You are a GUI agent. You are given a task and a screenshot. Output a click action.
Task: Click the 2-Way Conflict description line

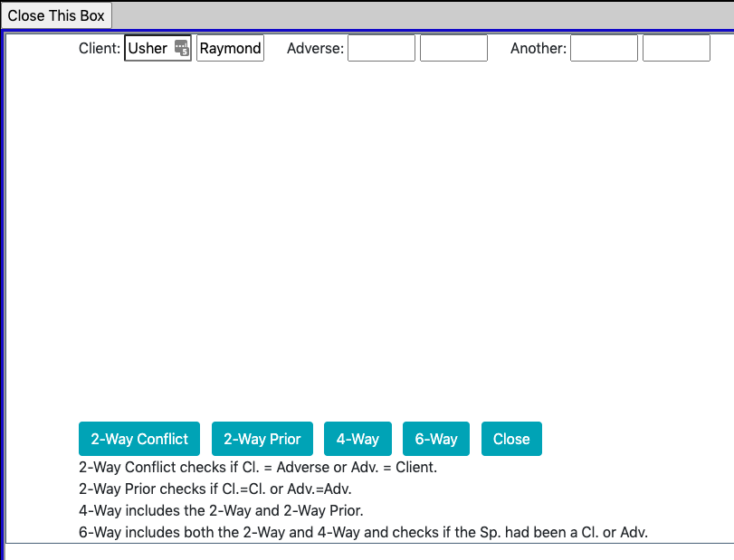point(258,468)
